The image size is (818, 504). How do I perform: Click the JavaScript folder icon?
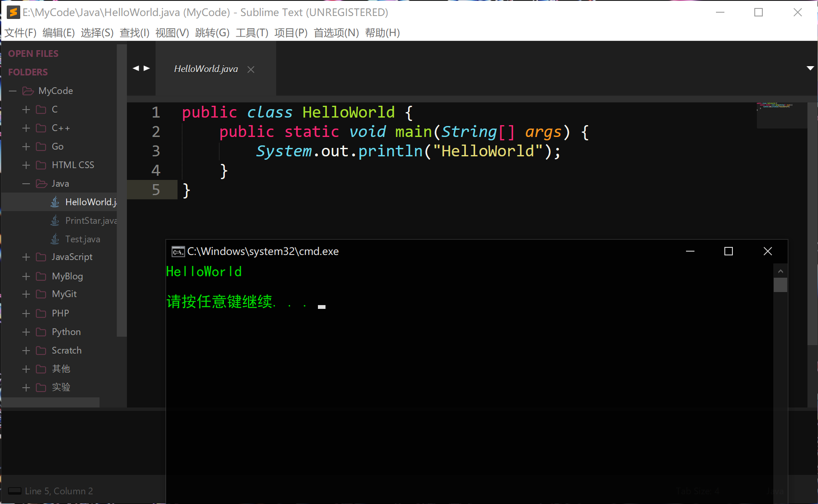point(41,257)
